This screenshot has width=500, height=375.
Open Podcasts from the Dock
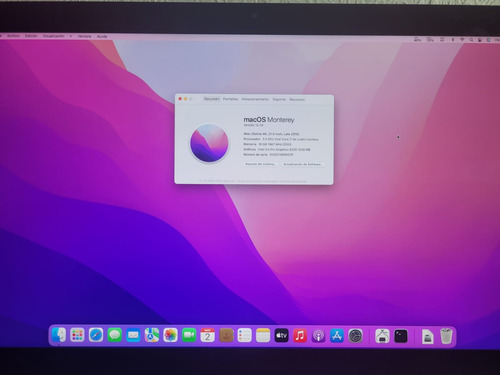click(x=319, y=336)
